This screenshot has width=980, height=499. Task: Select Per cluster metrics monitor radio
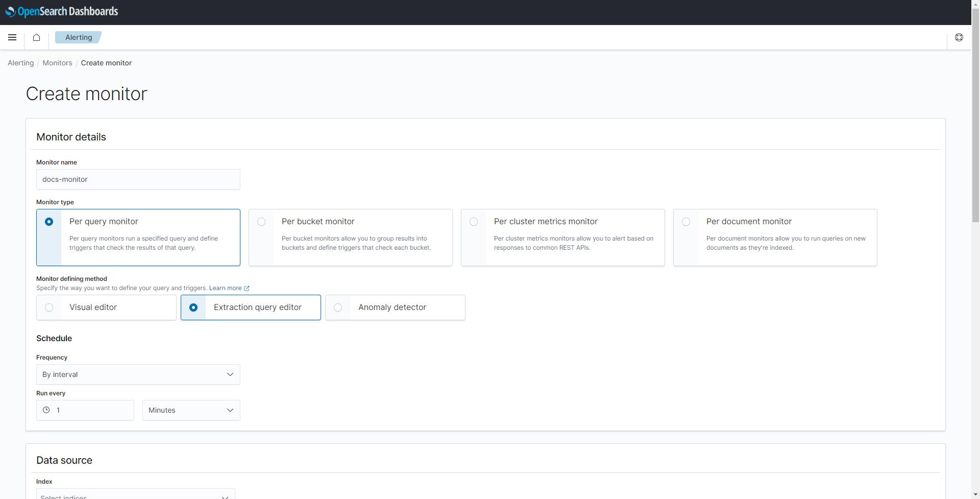pos(474,222)
